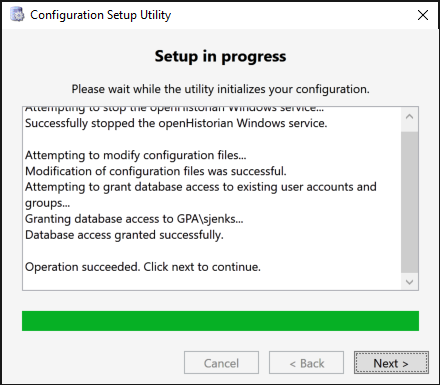Click the log scrollbar down arrow
The height and width of the screenshot is (385, 440).
(x=410, y=282)
